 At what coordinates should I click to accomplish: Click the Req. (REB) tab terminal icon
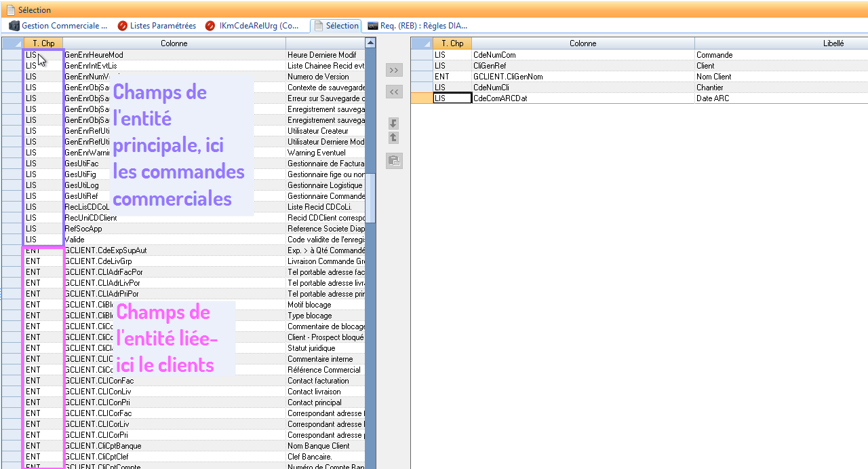[x=373, y=26]
